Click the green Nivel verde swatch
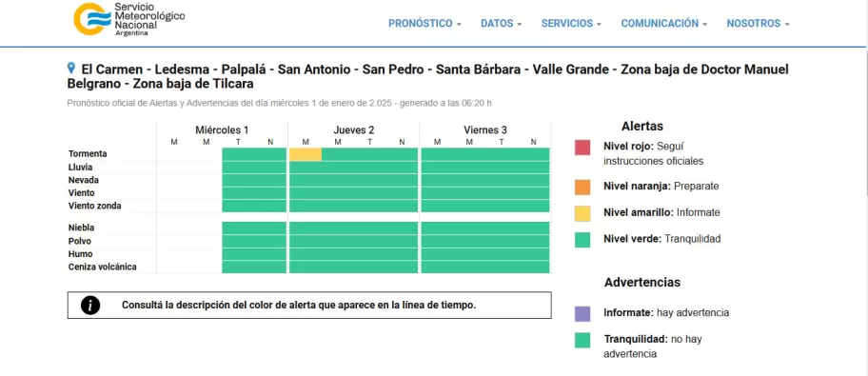Viewport: 868px width, 376px height. [582, 240]
